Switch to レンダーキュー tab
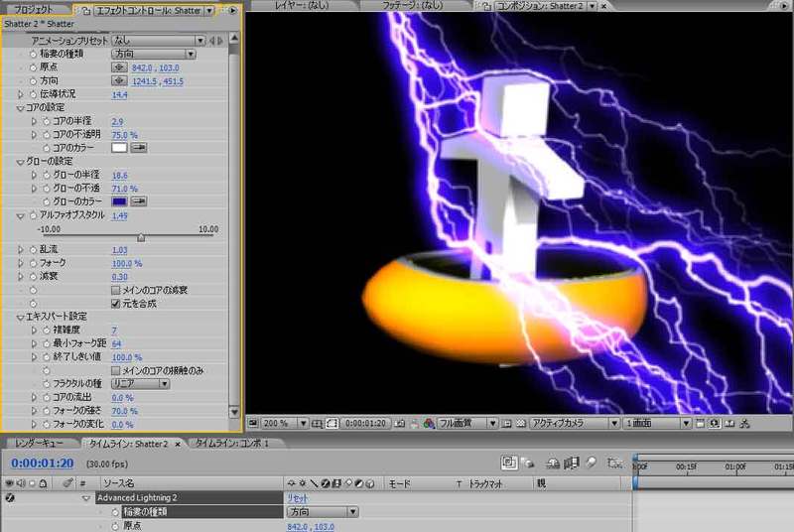 tap(40, 444)
